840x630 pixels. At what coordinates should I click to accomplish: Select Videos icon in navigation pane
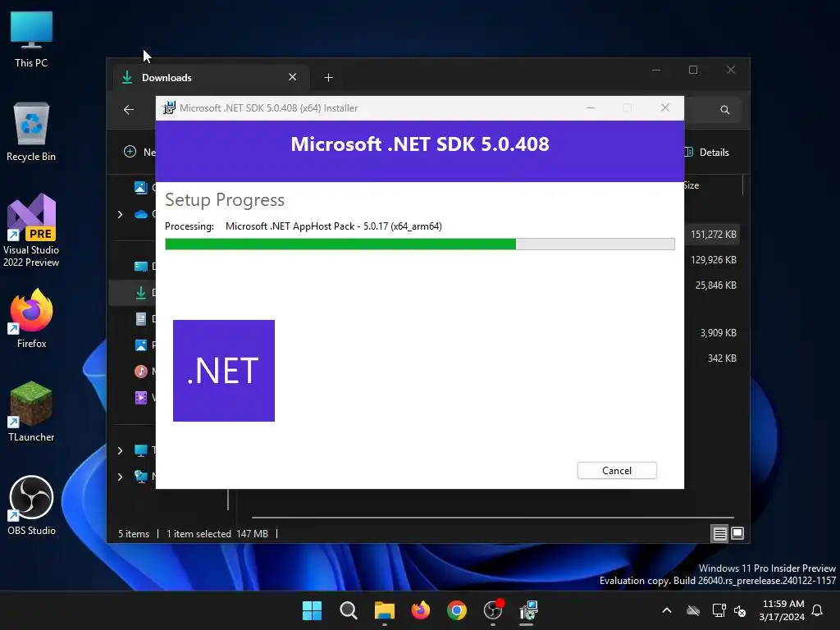click(141, 398)
